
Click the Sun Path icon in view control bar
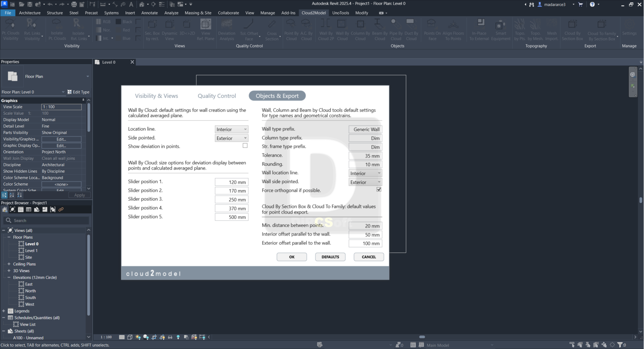tap(138, 337)
